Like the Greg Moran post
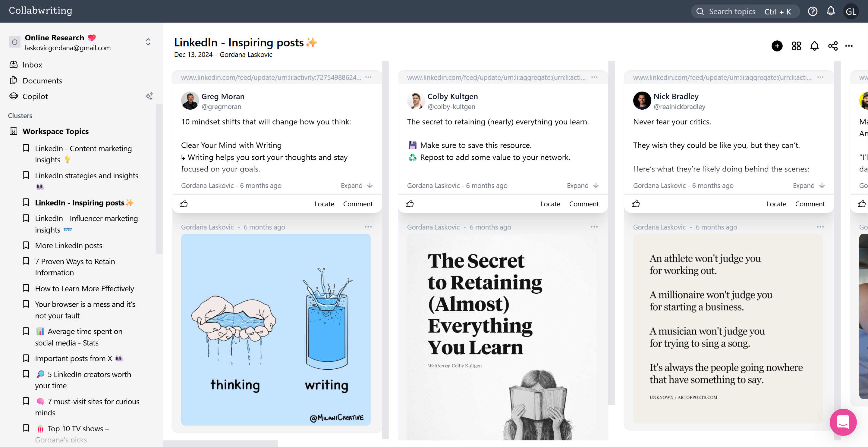The image size is (868, 447). pyautogui.click(x=184, y=203)
